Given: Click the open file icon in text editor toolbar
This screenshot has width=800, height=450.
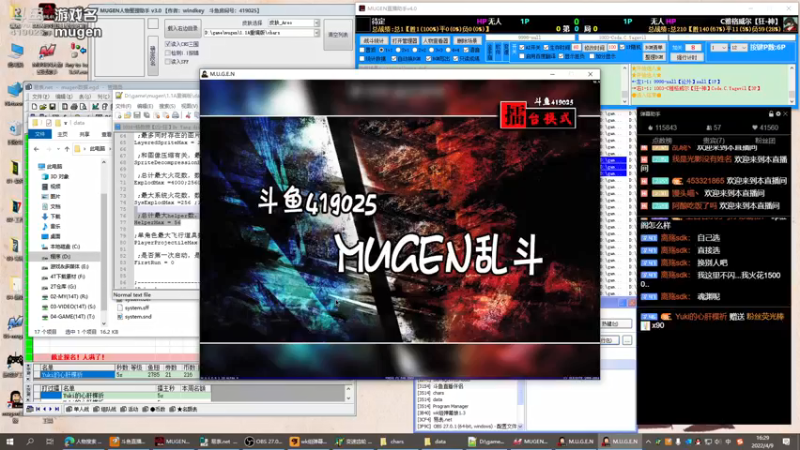Looking at the screenshot, I should (128, 115).
